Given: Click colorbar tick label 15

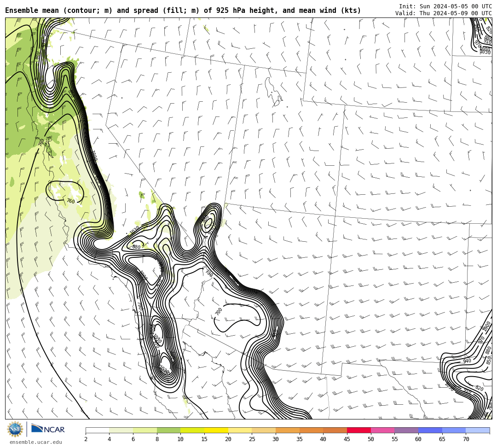Looking at the screenshot, I should (204, 439).
